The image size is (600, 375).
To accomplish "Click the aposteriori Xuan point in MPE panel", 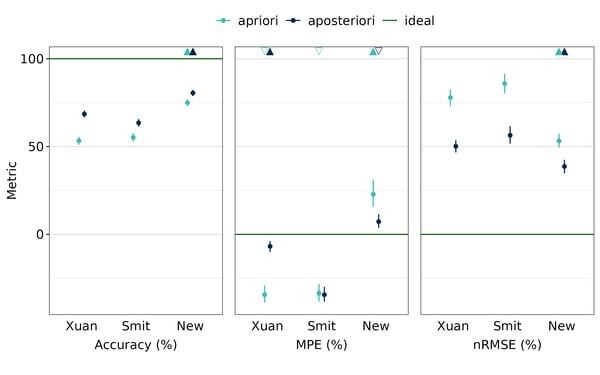I will 270,246.
